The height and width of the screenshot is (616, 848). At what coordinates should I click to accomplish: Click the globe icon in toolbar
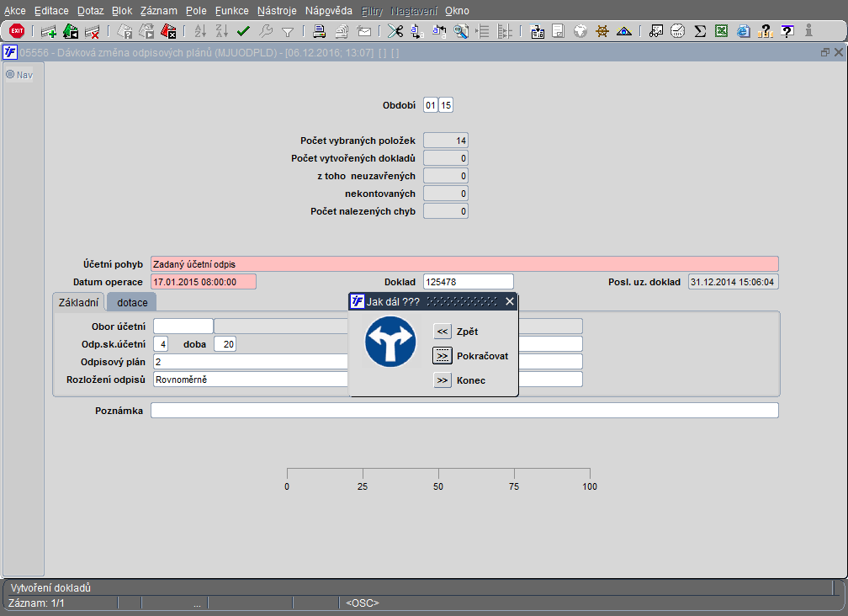tap(580, 31)
